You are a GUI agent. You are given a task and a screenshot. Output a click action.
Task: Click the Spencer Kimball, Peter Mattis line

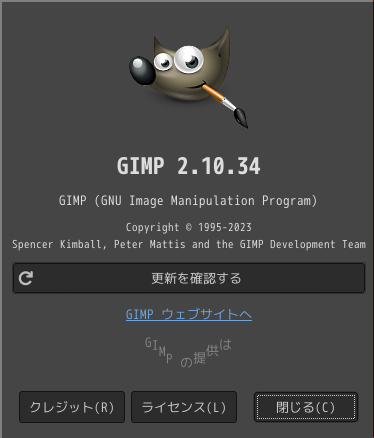[x=189, y=244]
